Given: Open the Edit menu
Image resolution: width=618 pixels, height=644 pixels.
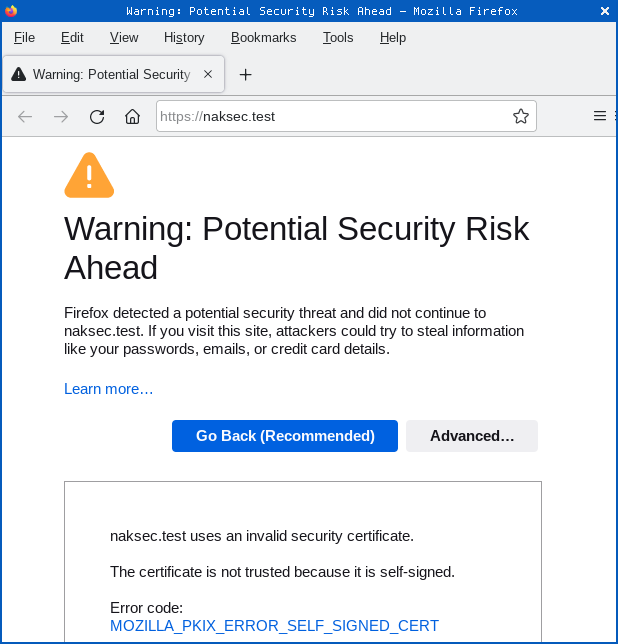Looking at the screenshot, I should point(72,37).
